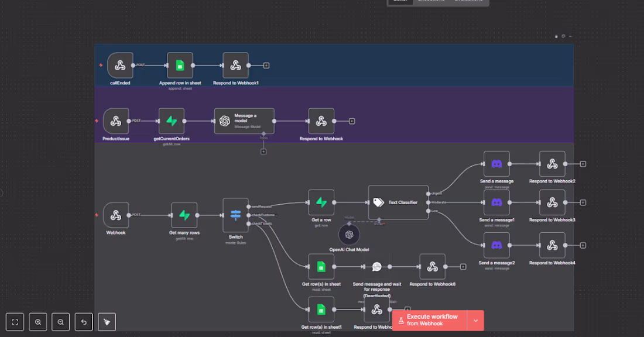Viewport: 644px width, 337px height.
Task: Select the main Webhook trigger node
Action: pos(116,215)
